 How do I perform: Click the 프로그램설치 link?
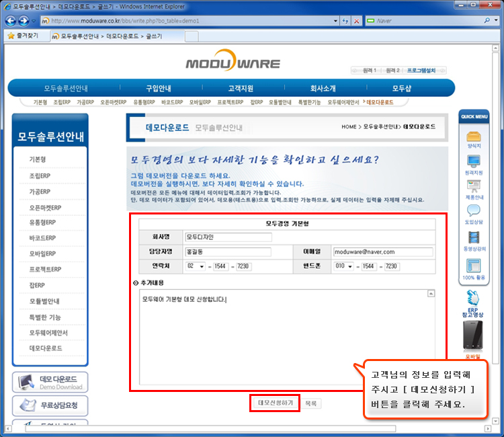pyautogui.click(x=421, y=71)
